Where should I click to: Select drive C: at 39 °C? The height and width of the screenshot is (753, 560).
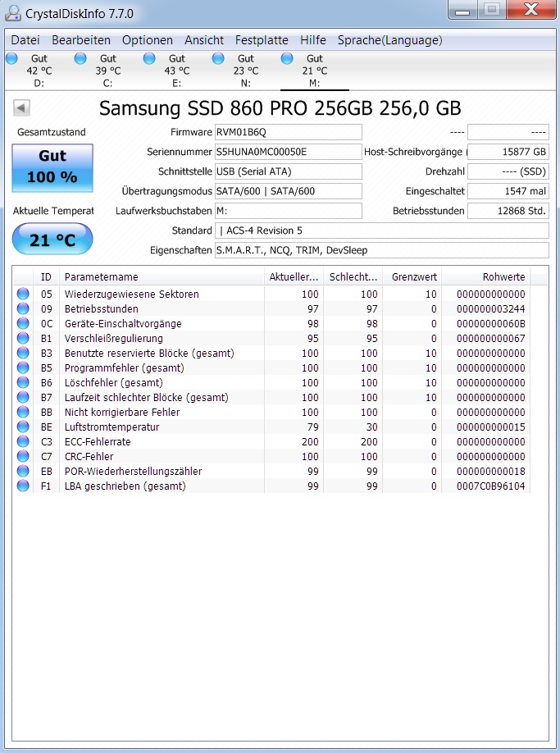108,71
